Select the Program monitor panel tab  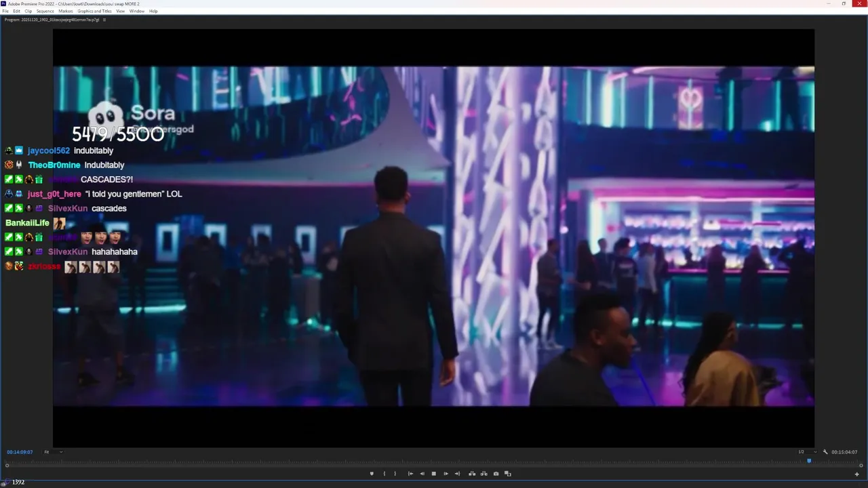pos(52,20)
